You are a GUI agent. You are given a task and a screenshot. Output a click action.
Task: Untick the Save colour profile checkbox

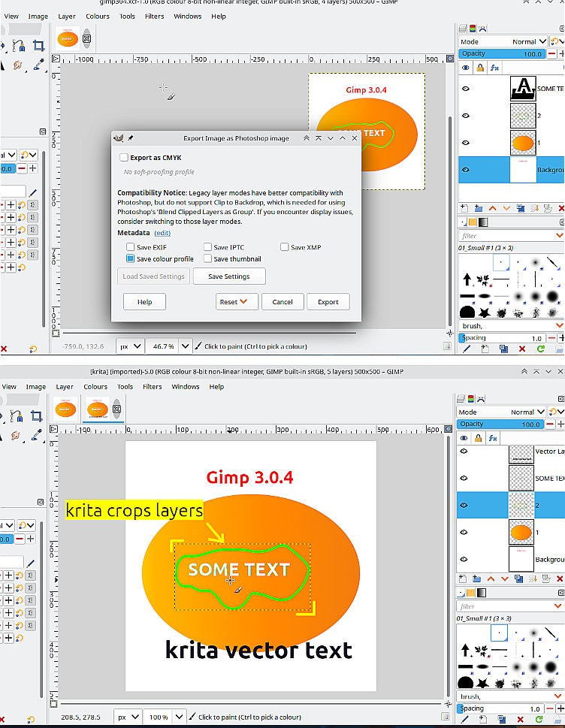pos(131,258)
